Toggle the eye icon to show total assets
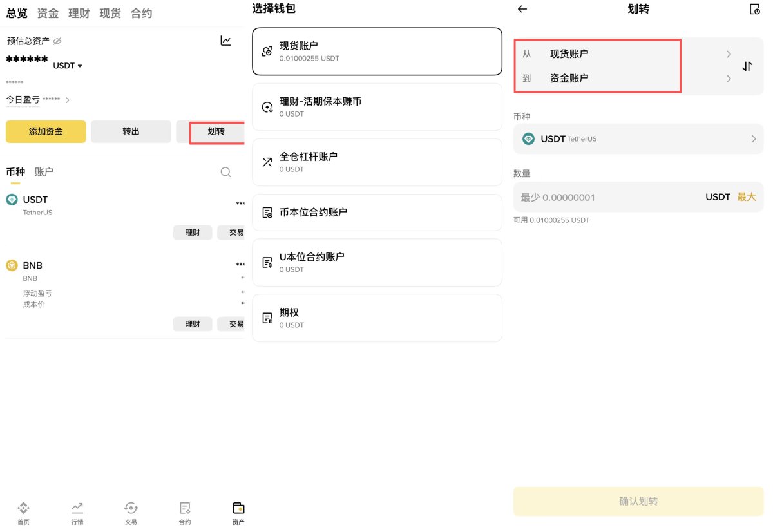This screenshot has width=773, height=532. point(58,40)
